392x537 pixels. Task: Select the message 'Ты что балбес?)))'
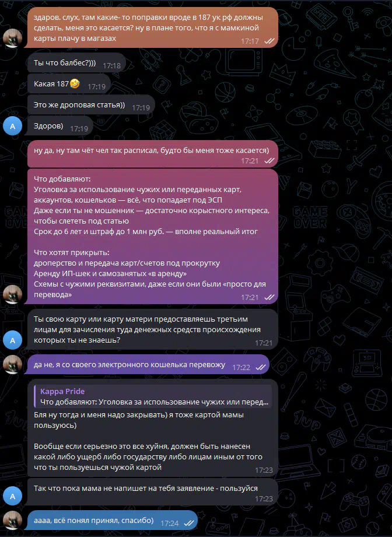tap(76, 62)
